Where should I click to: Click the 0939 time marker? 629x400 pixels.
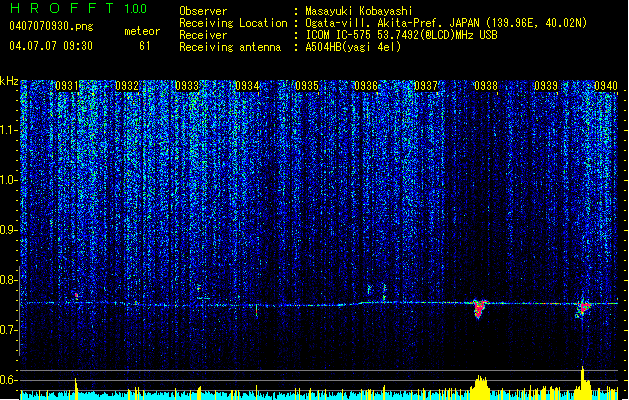546,86
